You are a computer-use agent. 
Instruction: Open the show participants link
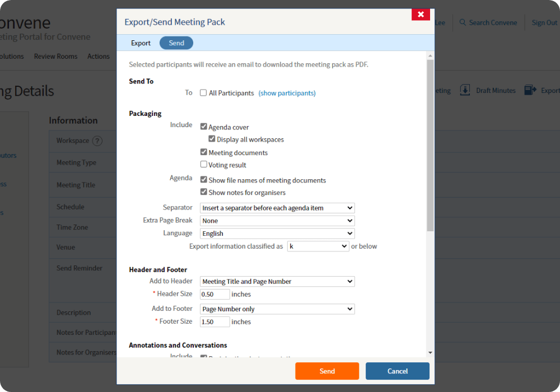click(287, 93)
